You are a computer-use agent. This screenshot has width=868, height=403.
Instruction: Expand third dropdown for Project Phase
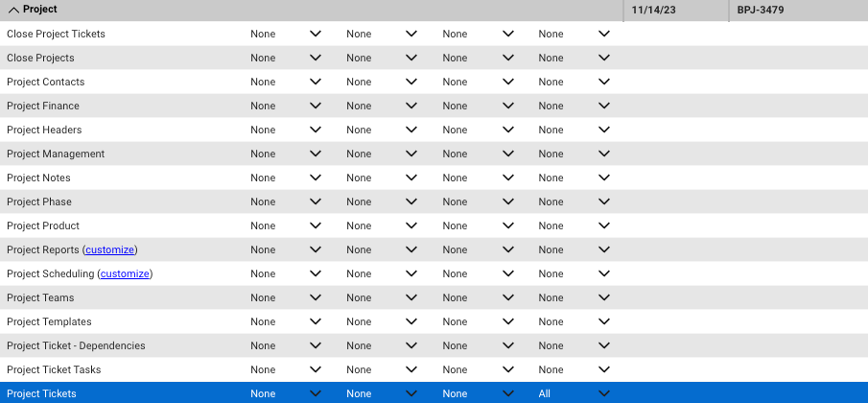click(x=478, y=201)
